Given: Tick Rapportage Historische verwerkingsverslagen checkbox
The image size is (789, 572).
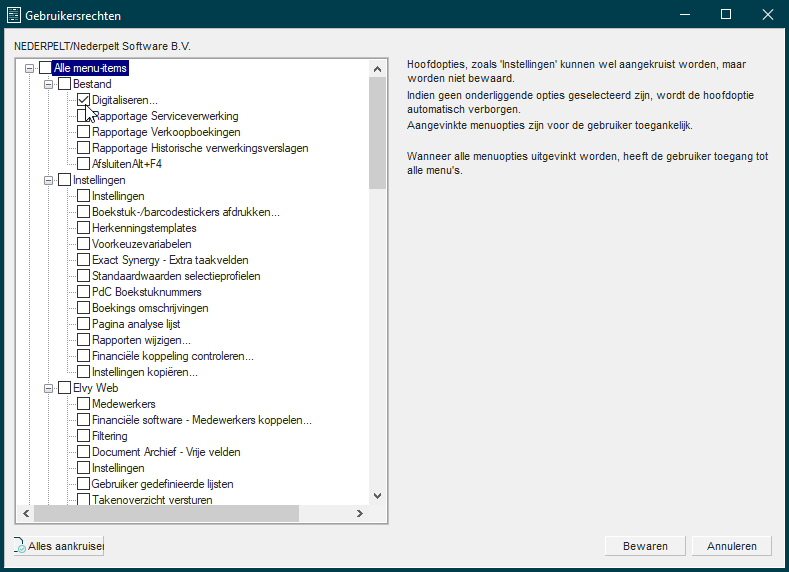Looking at the screenshot, I should tap(84, 148).
